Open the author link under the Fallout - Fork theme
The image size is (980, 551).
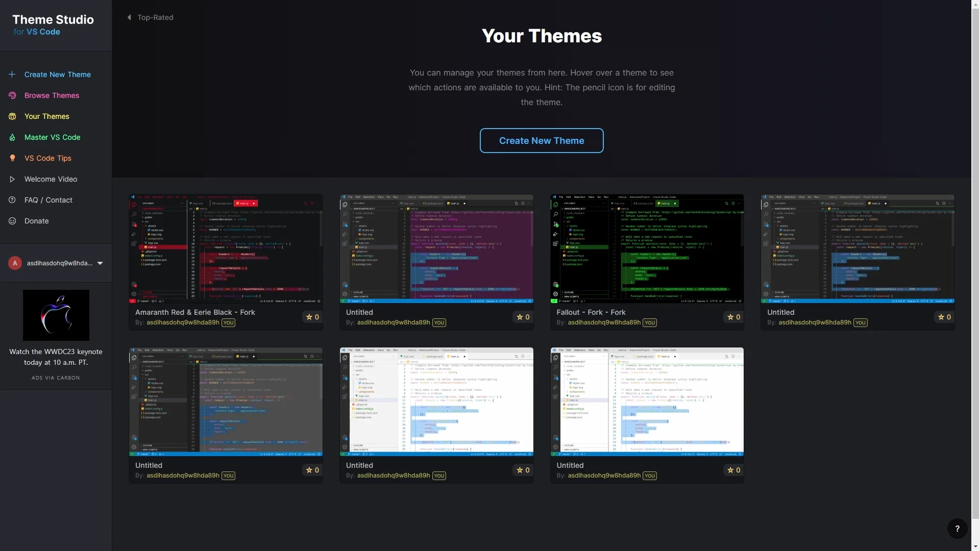[x=604, y=322]
